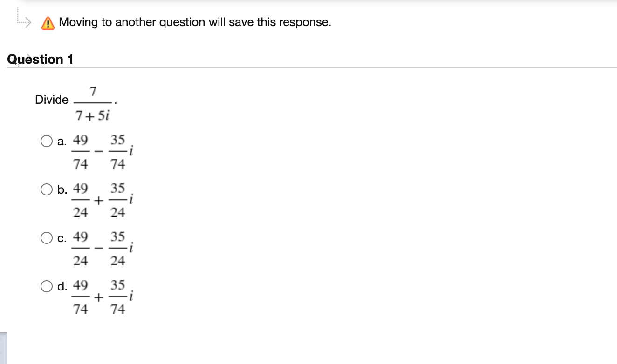The height and width of the screenshot is (364, 617).
Task: Click the save response warning message text
Action: (194, 22)
